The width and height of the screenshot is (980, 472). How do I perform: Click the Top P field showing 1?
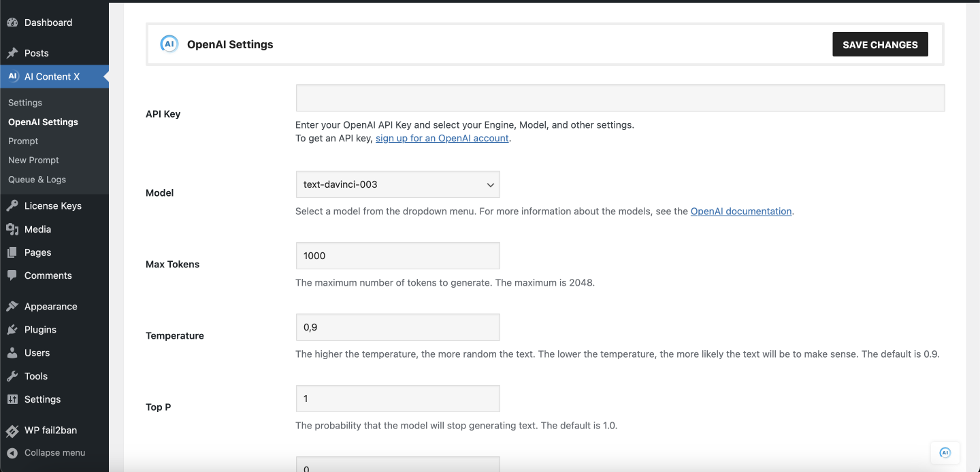[398, 399]
